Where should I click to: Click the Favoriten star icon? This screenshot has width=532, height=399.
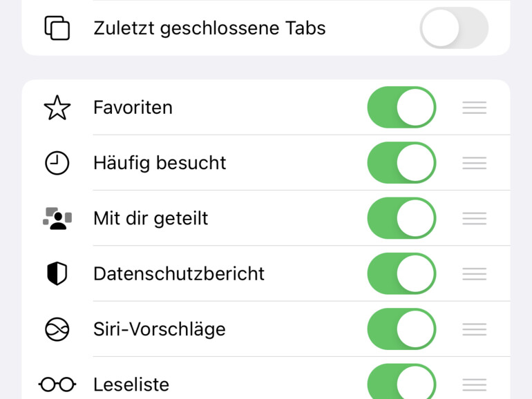click(x=57, y=108)
